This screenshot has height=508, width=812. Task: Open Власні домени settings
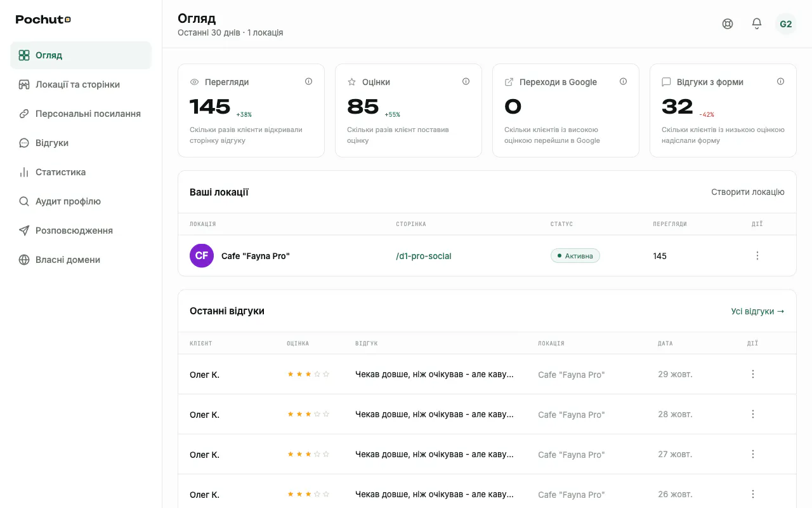pyautogui.click(x=81, y=260)
